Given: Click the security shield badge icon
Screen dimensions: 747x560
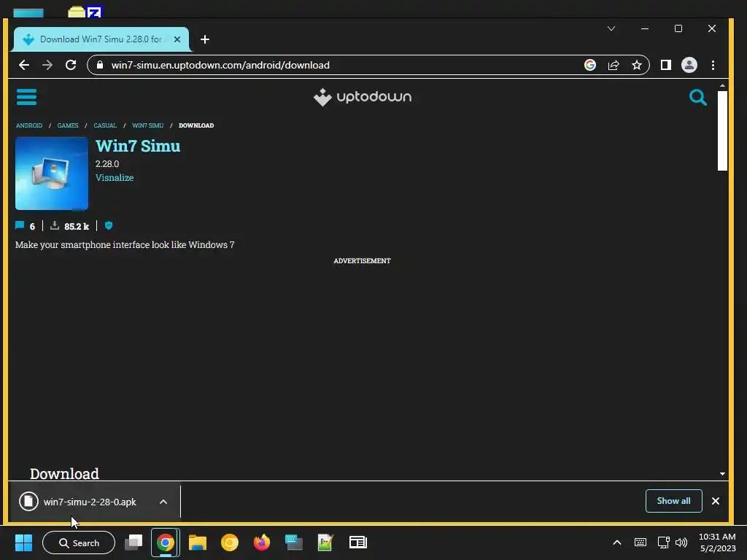Looking at the screenshot, I should (x=109, y=226).
